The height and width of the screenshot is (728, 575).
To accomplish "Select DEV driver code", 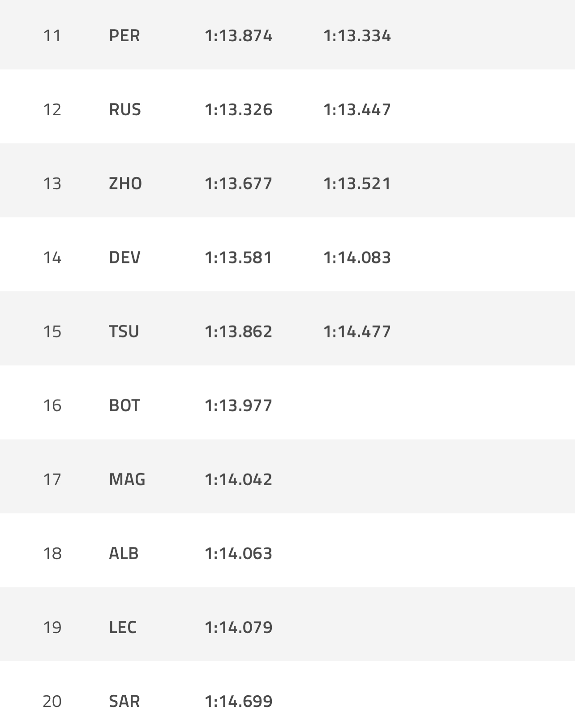I will point(124,257).
